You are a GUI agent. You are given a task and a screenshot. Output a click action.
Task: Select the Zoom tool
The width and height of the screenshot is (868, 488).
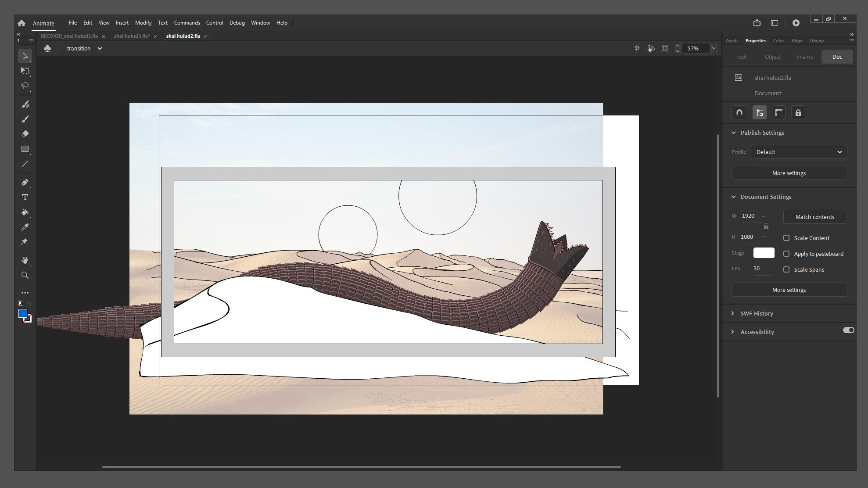point(25,275)
